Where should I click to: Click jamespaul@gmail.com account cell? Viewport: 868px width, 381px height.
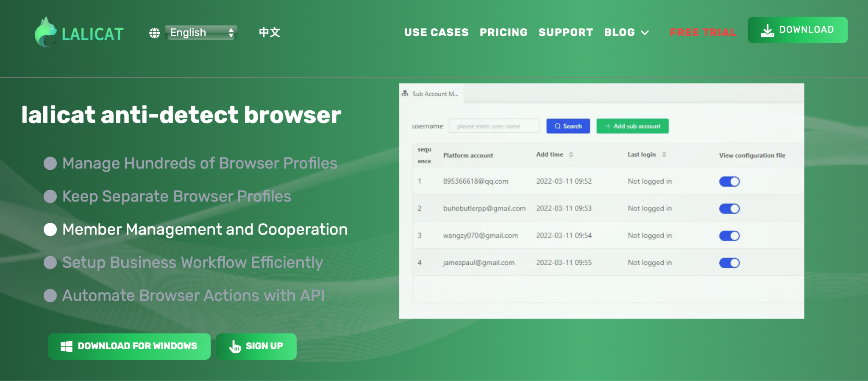479,263
